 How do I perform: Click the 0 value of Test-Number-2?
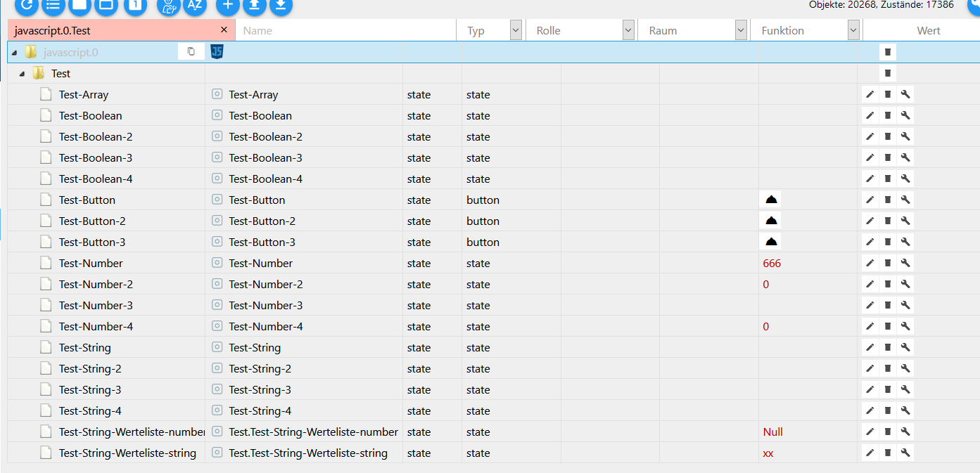pyautogui.click(x=766, y=285)
